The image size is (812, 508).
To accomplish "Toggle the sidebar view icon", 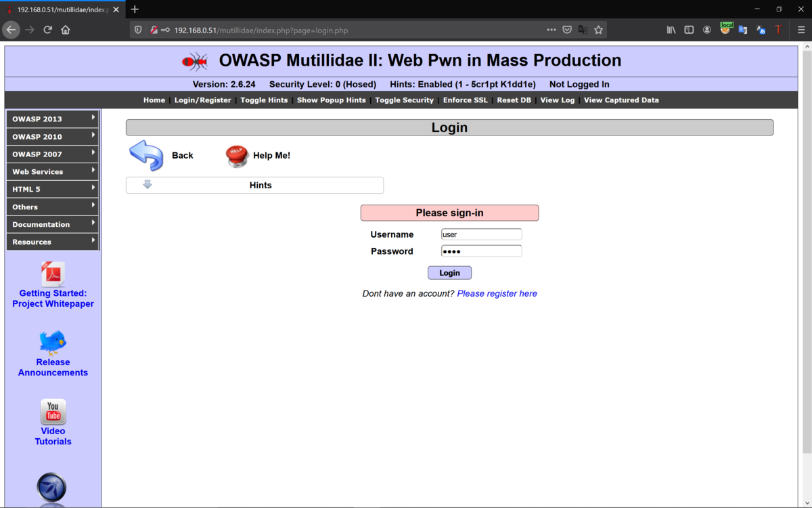I will point(689,30).
